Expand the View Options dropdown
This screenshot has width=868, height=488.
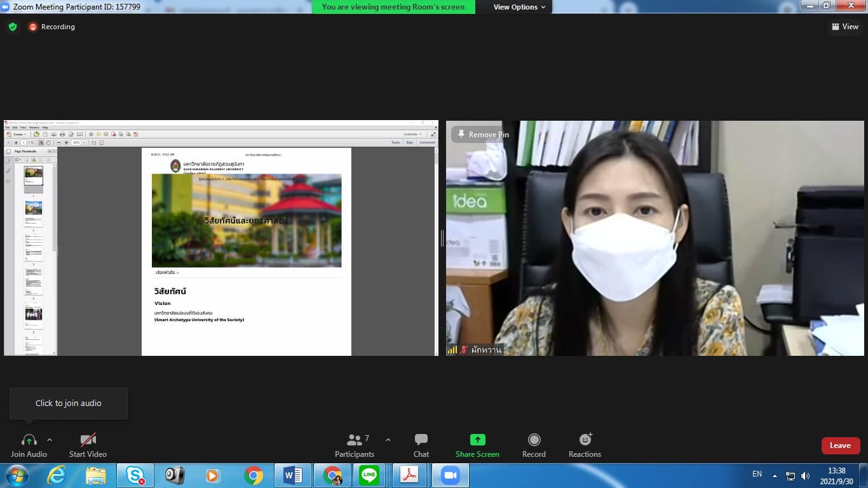(x=519, y=7)
